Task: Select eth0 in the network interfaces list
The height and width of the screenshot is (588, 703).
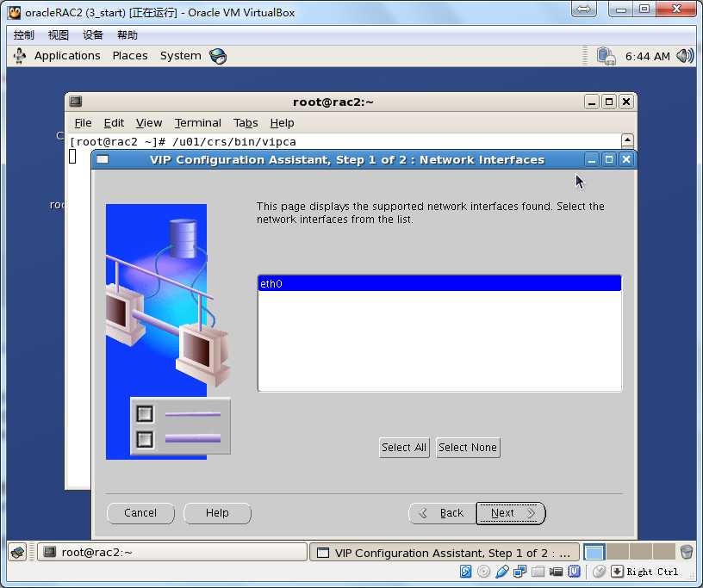Action: click(439, 284)
